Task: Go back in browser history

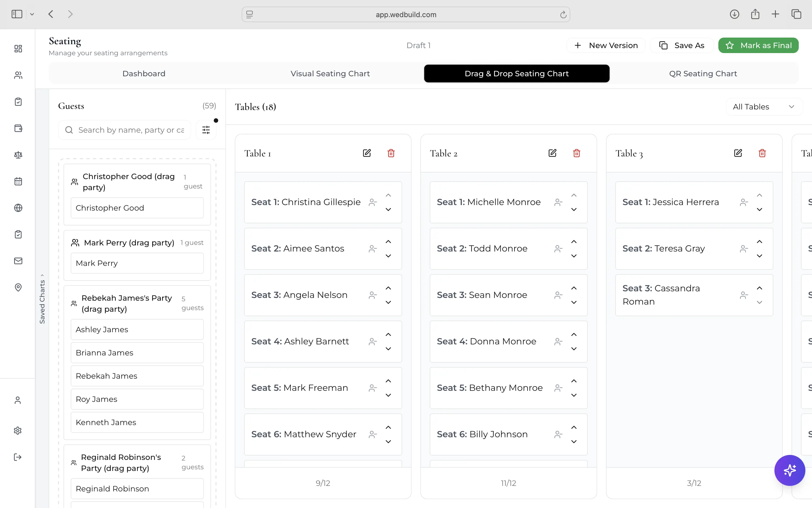Action: (x=51, y=14)
